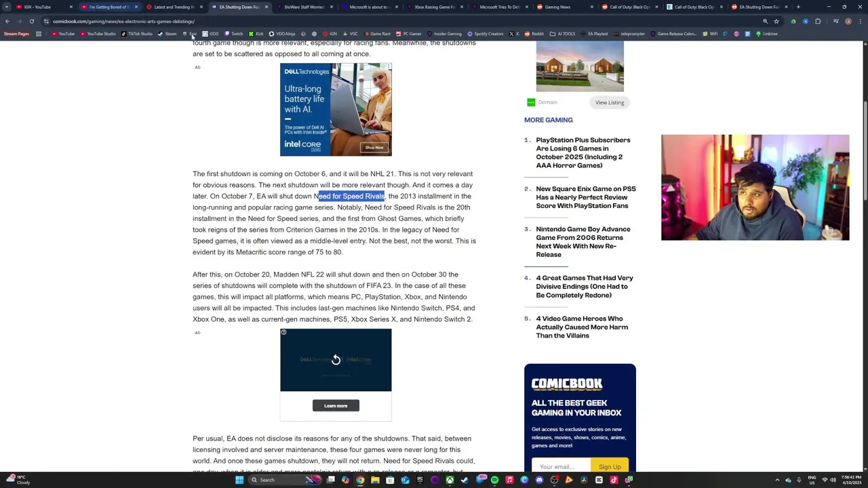Open the Xbox app from the taskbar

tap(450, 480)
